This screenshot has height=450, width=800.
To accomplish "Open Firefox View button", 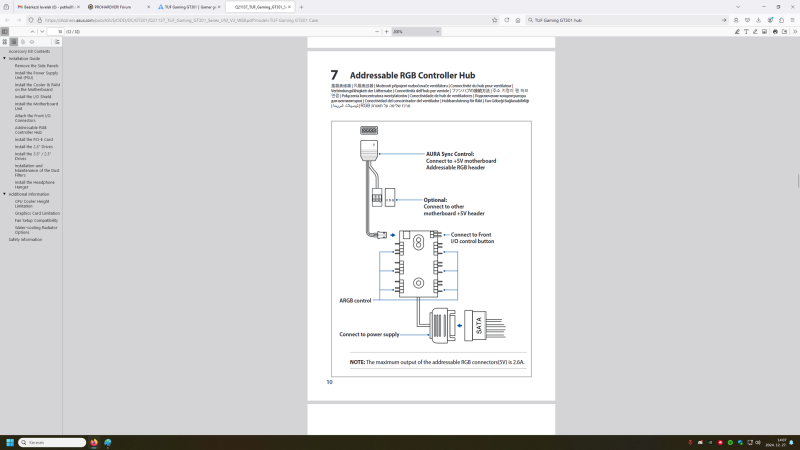I will click(6, 7).
